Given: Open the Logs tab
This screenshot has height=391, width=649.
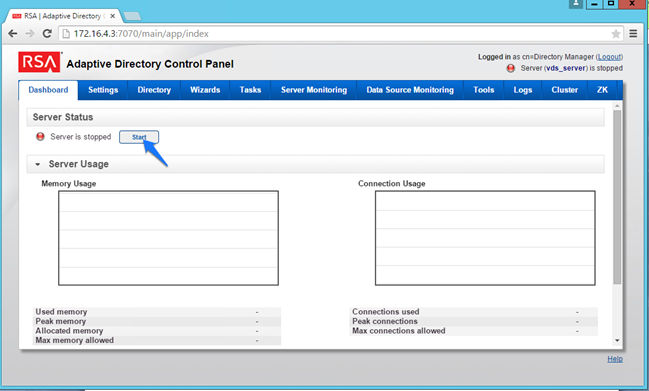Looking at the screenshot, I should coord(523,90).
